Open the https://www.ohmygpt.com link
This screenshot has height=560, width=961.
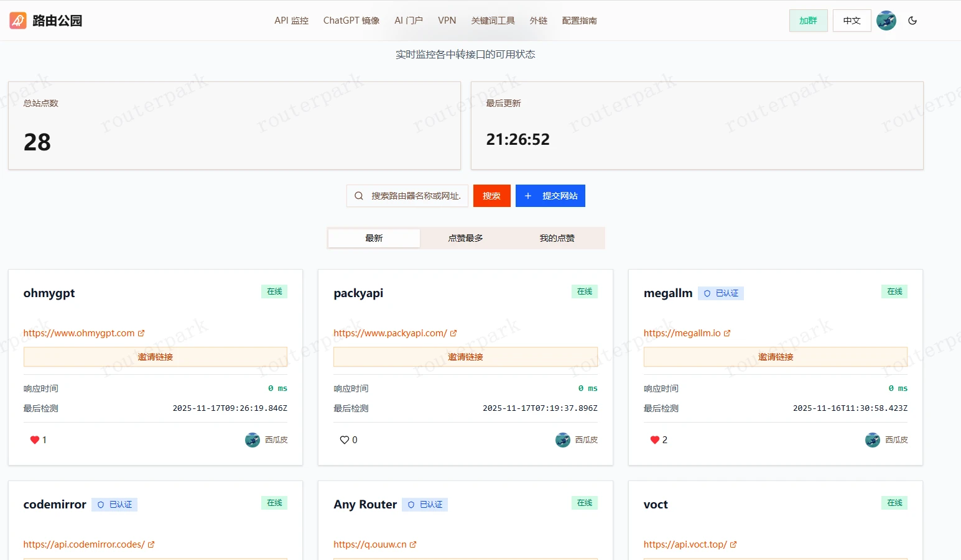pos(79,333)
